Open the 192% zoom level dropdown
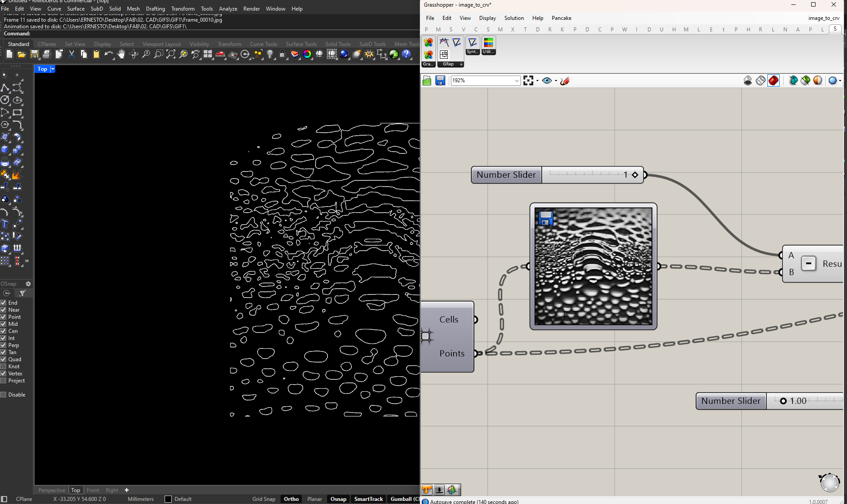The height and width of the screenshot is (504, 847). pyautogui.click(x=516, y=80)
